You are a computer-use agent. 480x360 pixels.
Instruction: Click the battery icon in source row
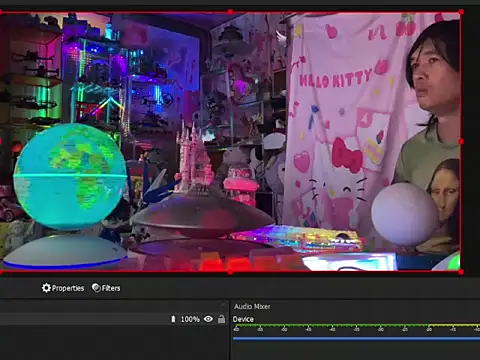pos(173,319)
